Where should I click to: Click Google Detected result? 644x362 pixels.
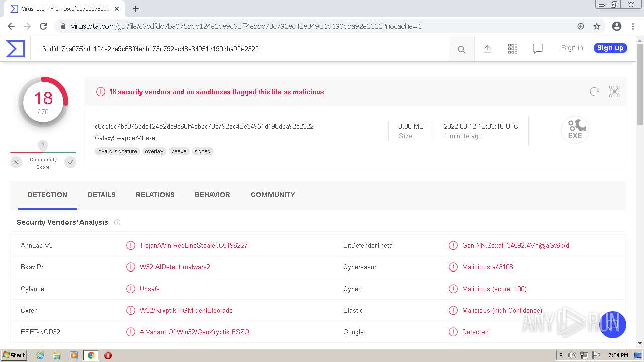pyautogui.click(x=475, y=332)
